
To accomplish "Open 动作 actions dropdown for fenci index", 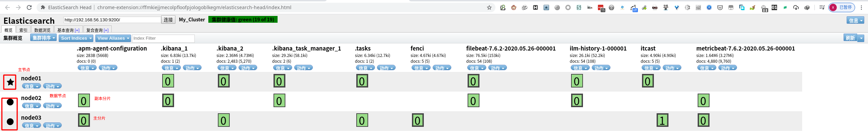I will [442, 68].
